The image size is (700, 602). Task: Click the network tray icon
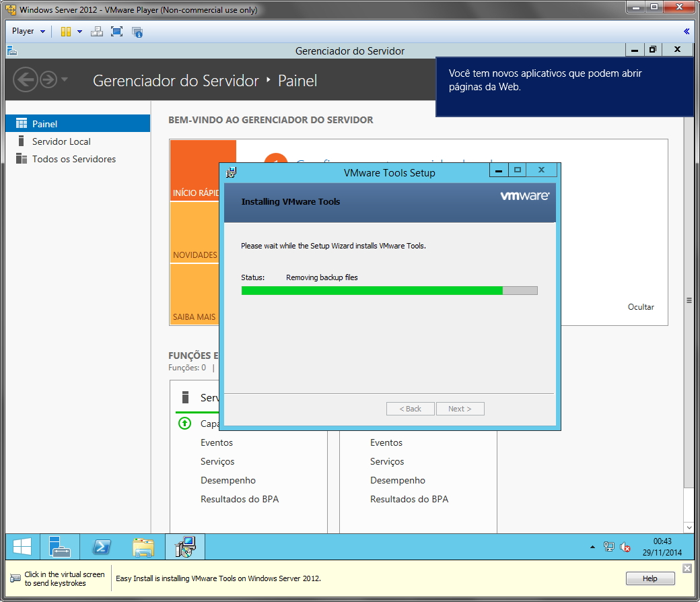click(x=609, y=547)
